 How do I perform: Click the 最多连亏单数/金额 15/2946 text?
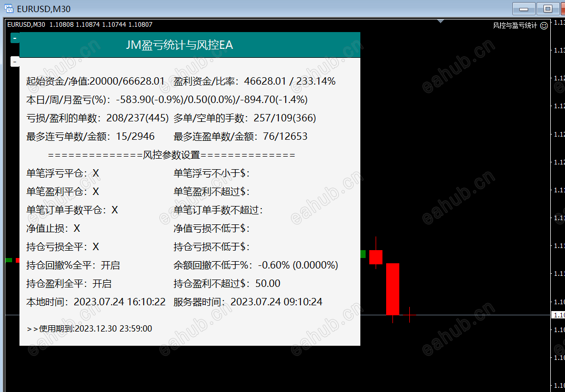pos(90,137)
